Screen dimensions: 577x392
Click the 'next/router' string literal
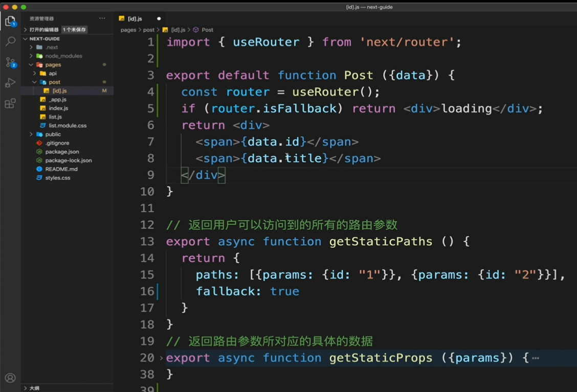[407, 42]
